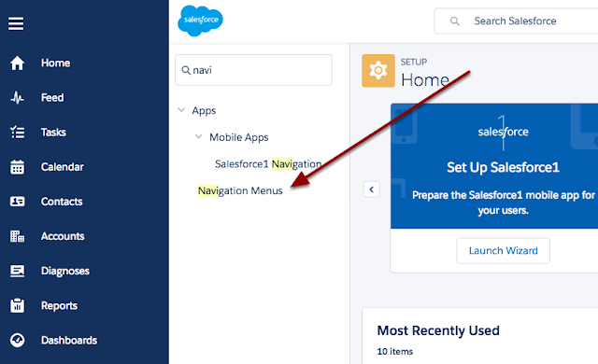The height and width of the screenshot is (364, 598).
Task: Click the magnifier in Quick Find box
Action: point(186,70)
